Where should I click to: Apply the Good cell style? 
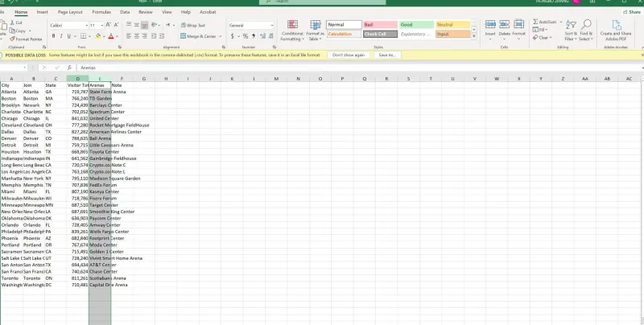416,25
